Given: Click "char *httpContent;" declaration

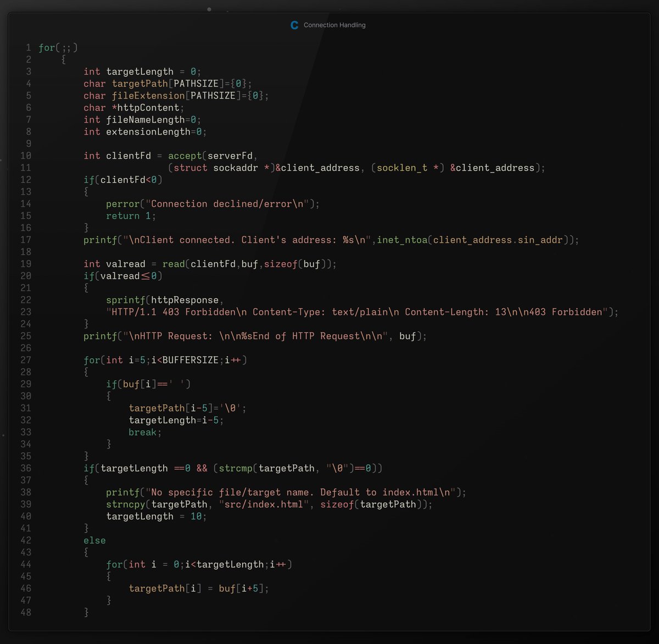Looking at the screenshot, I should click(134, 108).
